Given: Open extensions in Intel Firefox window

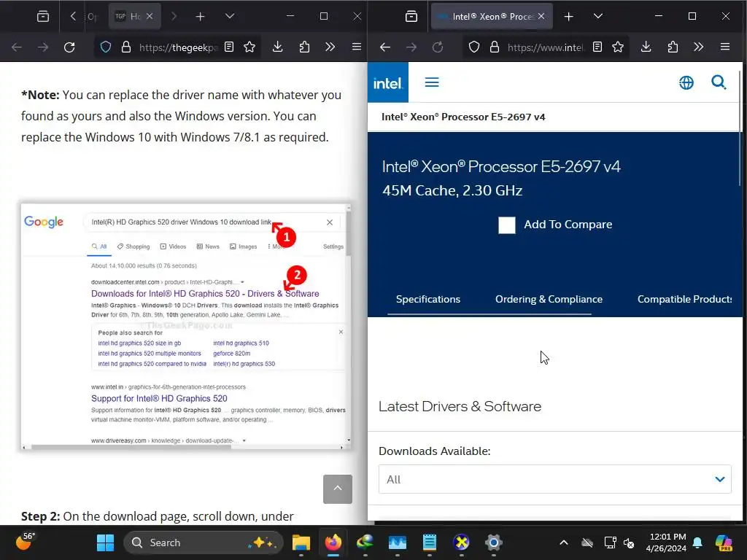Looking at the screenshot, I should 673,47.
